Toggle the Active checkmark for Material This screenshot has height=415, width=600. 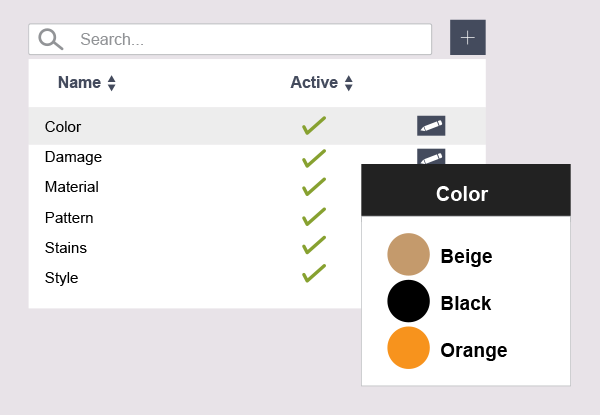tap(314, 187)
